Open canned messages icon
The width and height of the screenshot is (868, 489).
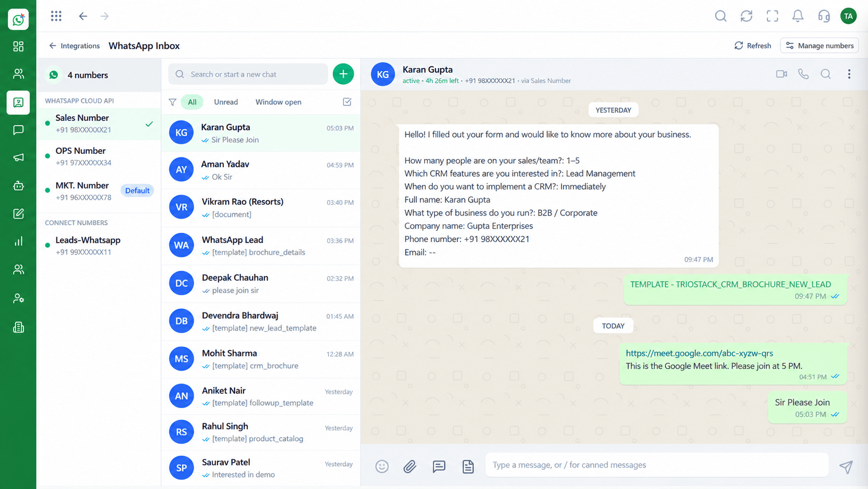click(439, 467)
